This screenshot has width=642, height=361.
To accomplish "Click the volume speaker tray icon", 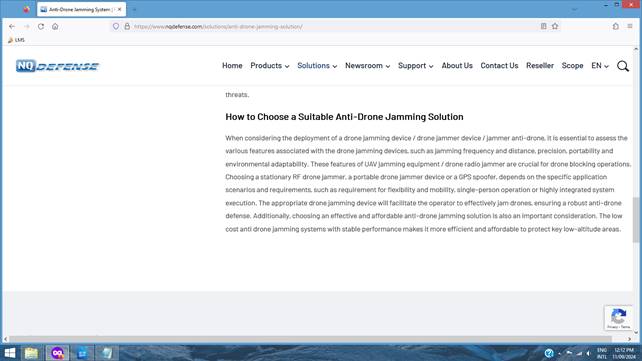I will click(588, 353).
